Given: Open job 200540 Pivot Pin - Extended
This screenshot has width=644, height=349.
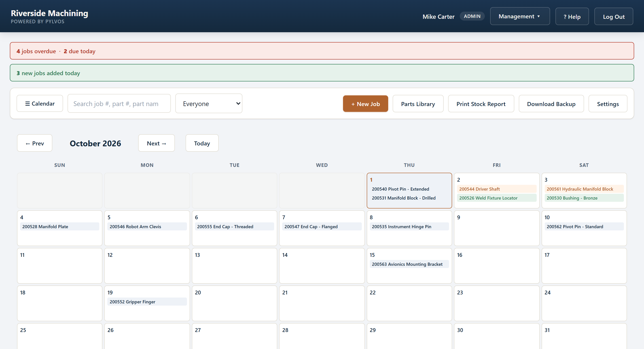Looking at the screenshot, I should pos(409,189).
